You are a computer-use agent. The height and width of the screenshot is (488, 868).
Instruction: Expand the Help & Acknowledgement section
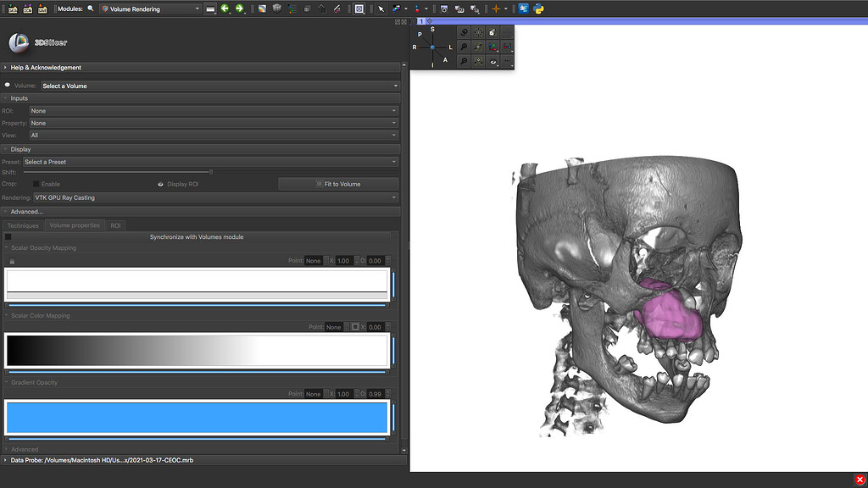(45, 67)
